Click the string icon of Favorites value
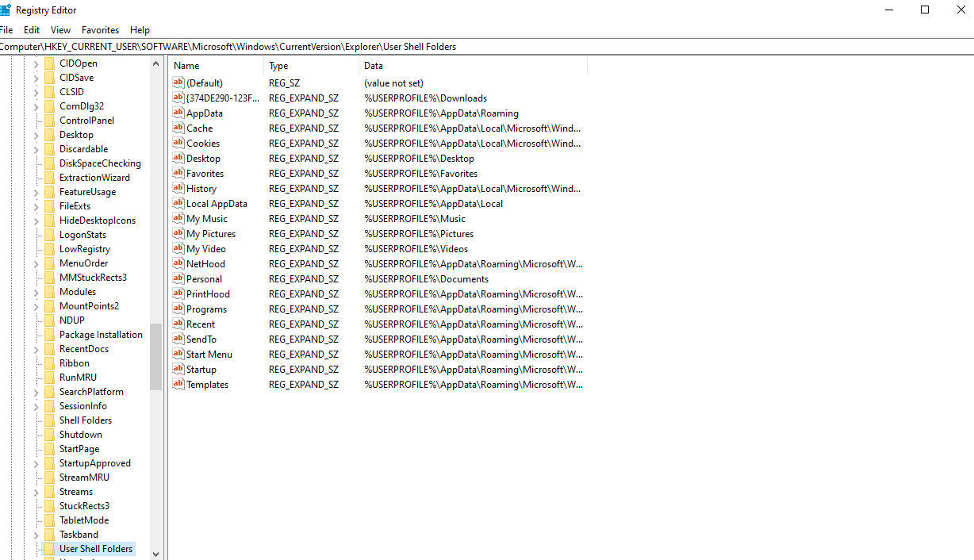 tap(178, 173)
